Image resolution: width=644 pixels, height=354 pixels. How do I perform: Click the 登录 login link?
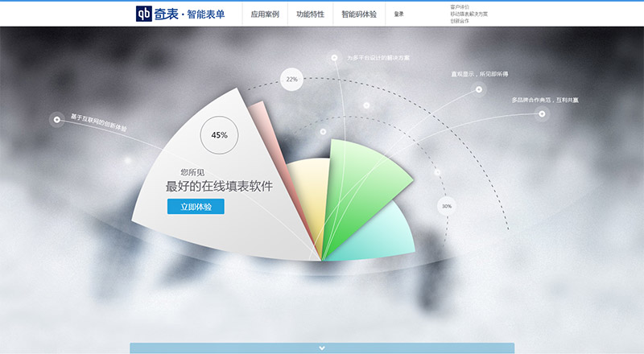[x=399, y=14]
